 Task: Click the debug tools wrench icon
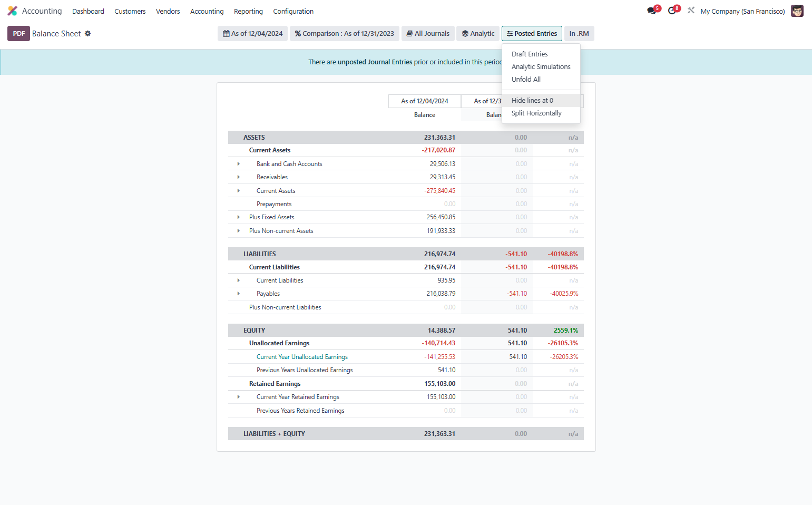[691, 11]
